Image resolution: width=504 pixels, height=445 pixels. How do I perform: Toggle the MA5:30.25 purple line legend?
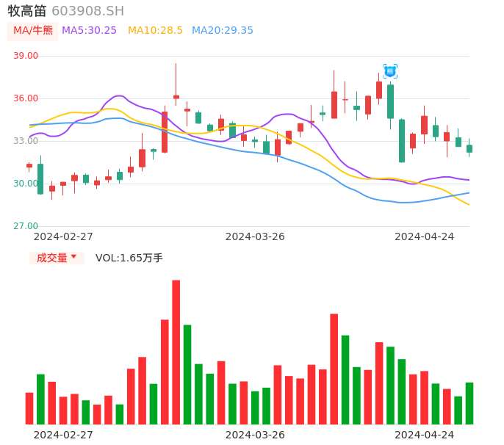(x=89, y=31)
